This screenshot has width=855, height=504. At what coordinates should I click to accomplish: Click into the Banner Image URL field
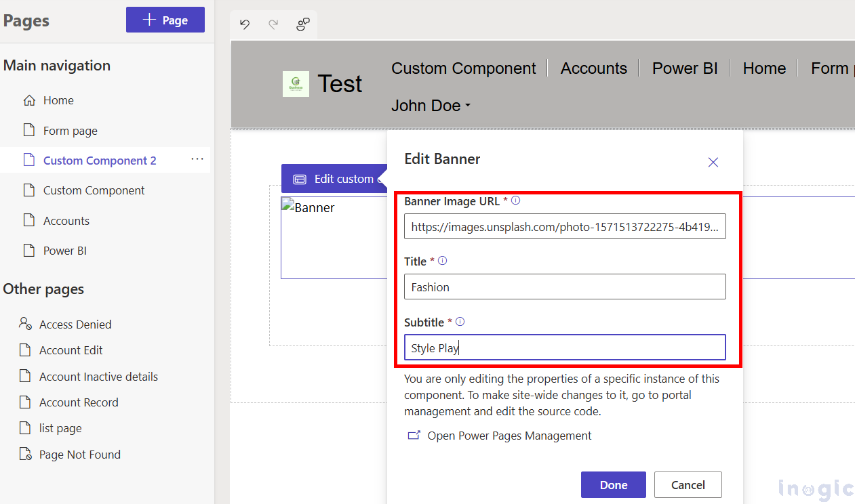[565, 228]
